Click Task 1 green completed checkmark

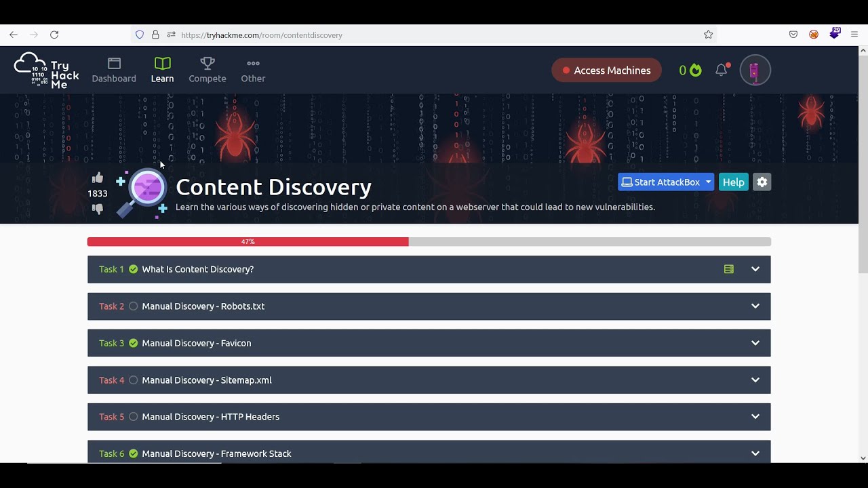(134, 269)
